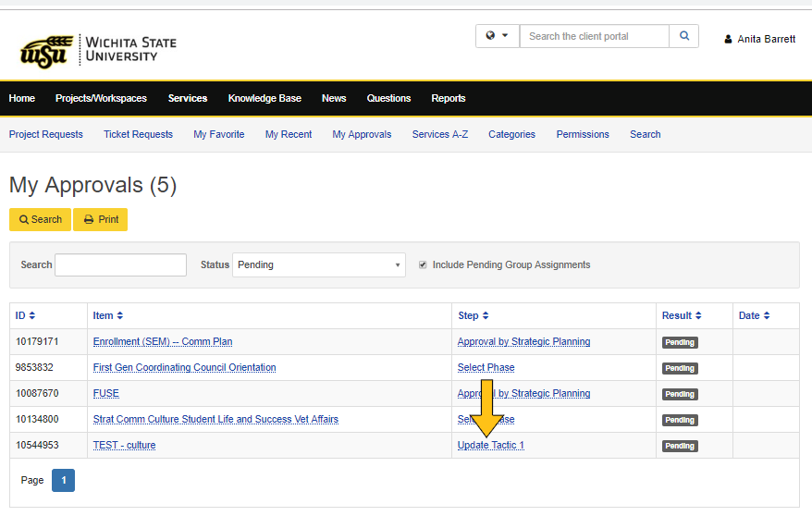Image resolution: width=812 pixels, height=516 pixels.
Task: Click into the approvals Search text box
Action: click(120, 265)
